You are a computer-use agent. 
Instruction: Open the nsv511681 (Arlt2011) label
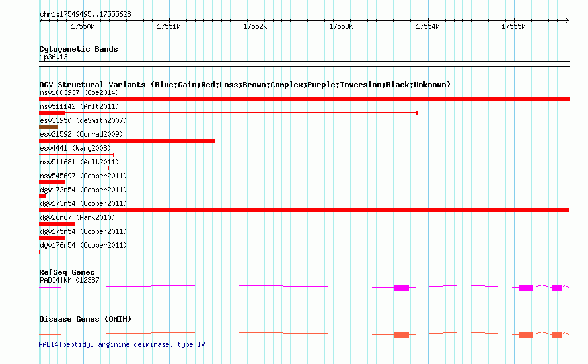(79, 162)
